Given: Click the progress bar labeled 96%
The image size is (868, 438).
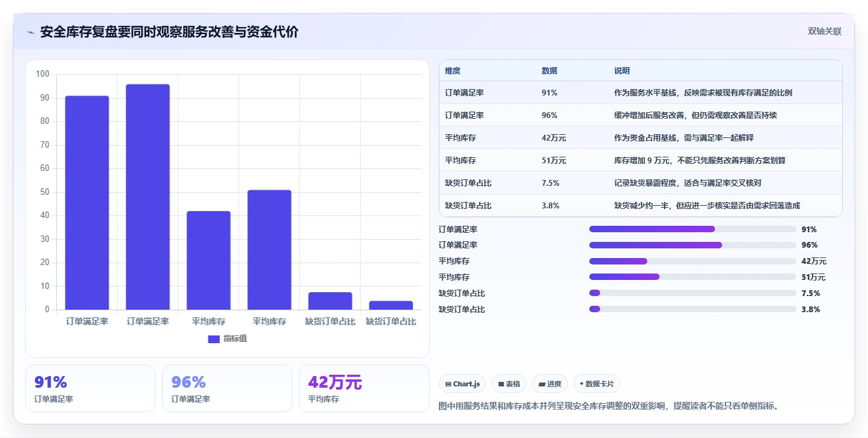Looking at the screenshot, I should (x=692, y=245).
